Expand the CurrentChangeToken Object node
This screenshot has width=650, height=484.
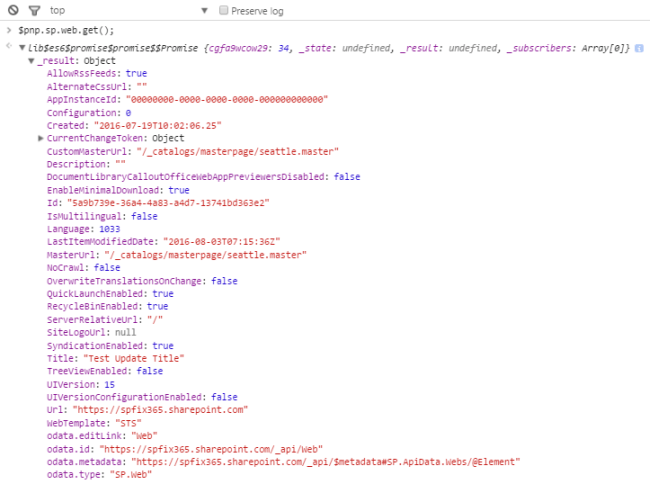pos(41,138)
